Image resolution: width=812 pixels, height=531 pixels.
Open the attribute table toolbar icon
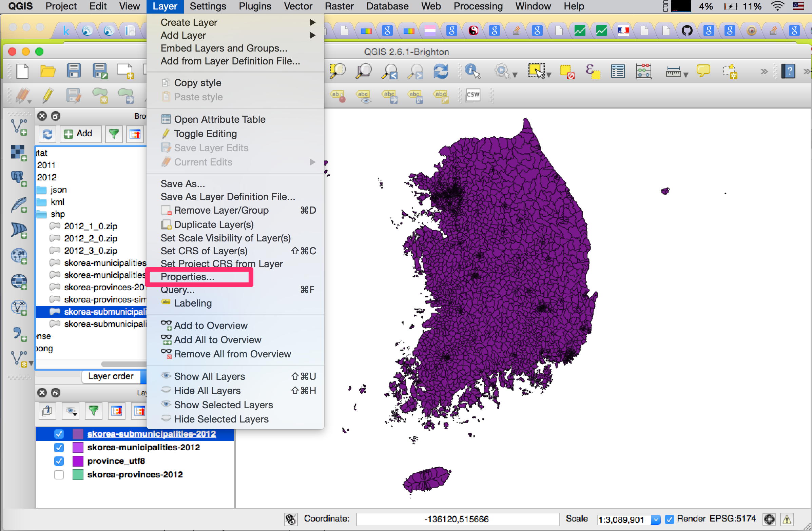coord(618,71)
